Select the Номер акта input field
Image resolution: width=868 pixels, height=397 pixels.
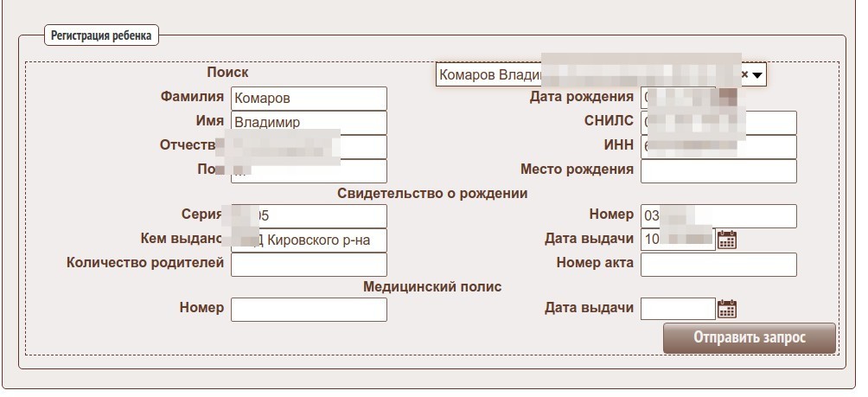tap(718, 265)
